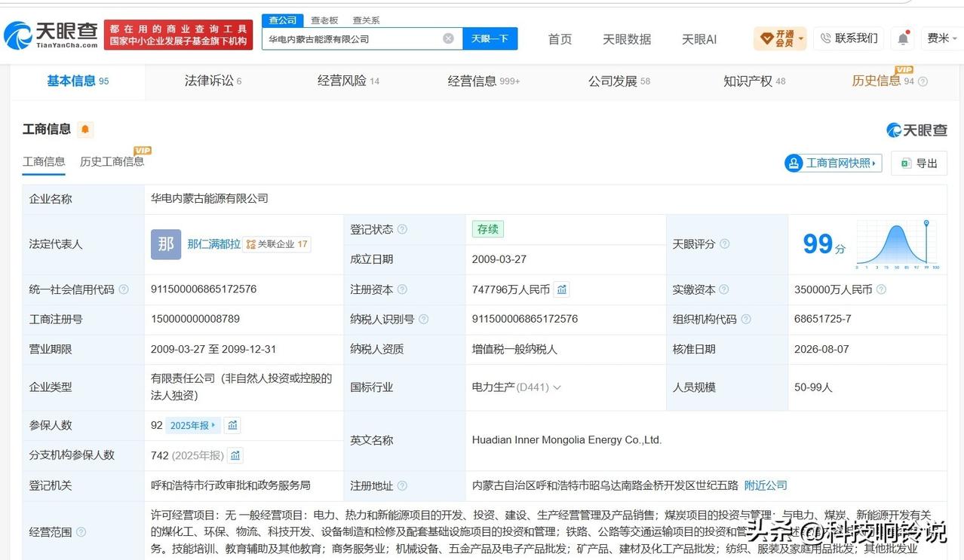Select the 查公司 search tab

pos(283,20)
